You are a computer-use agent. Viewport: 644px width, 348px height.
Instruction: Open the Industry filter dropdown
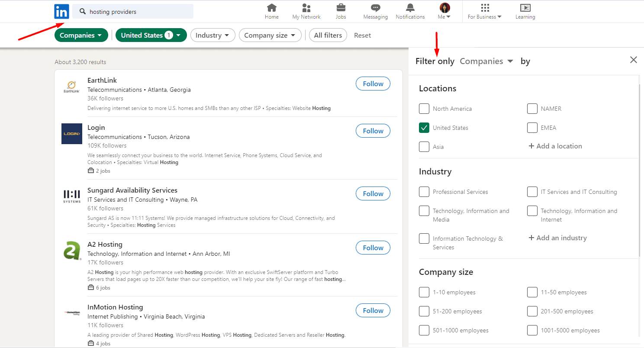point(213,35)
